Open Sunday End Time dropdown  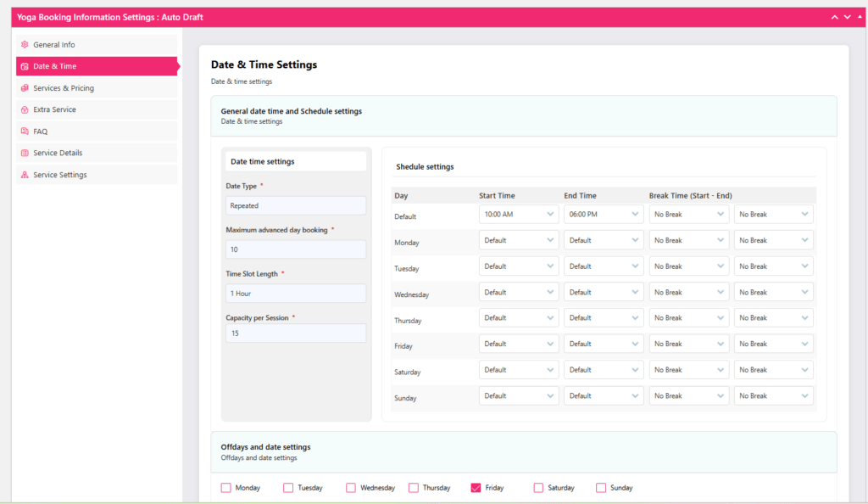604,396
